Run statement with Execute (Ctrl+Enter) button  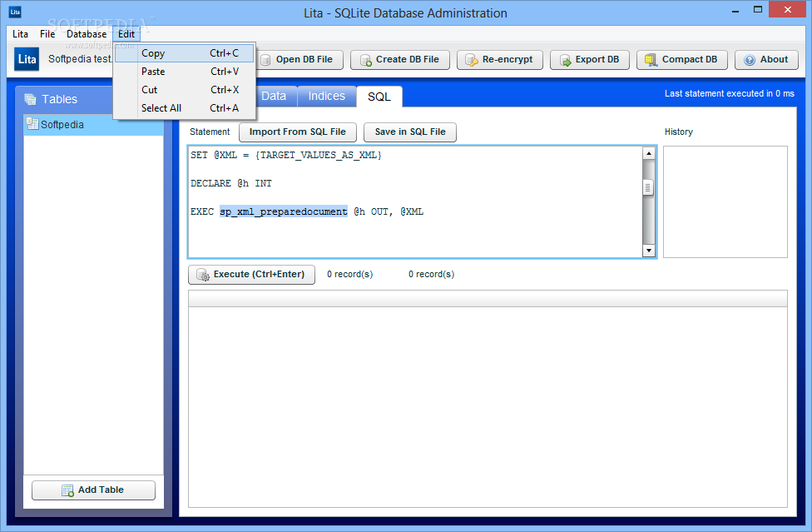click(x=252, y=275)
